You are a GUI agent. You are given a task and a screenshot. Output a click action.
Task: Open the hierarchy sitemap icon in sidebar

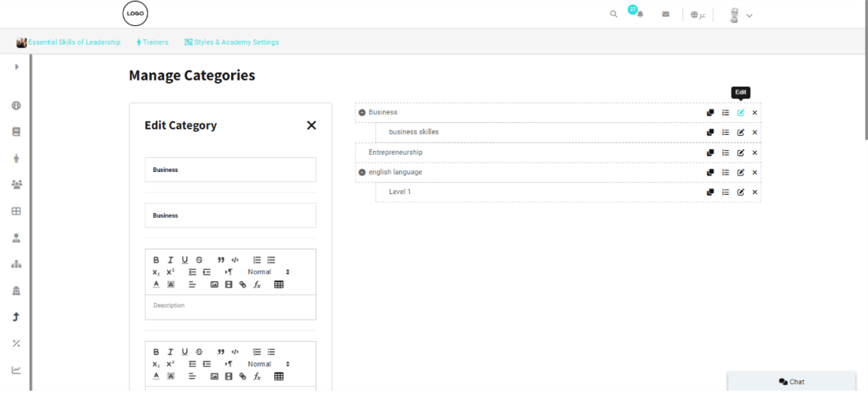(16, 264)
